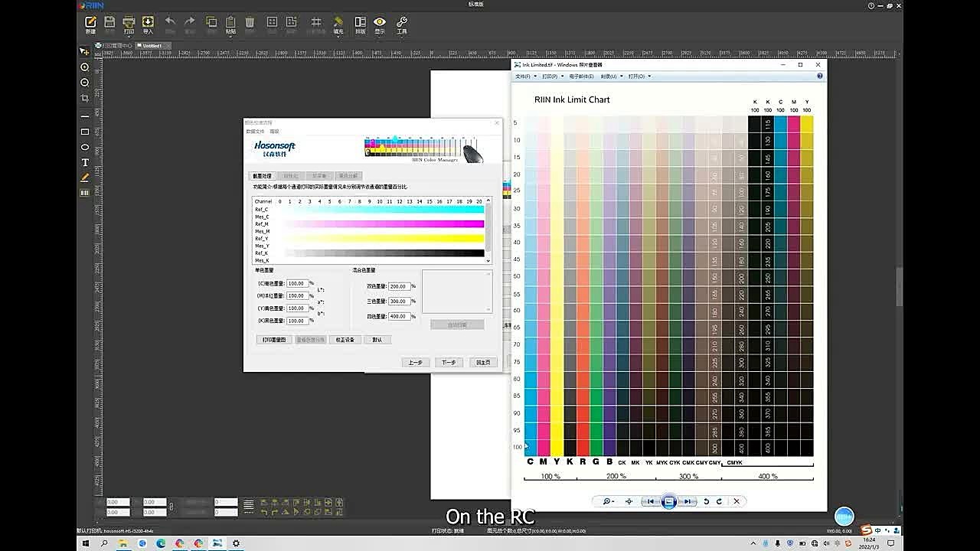980x551 pixels.
Task: Select the text tool
Action: coord(85,162)
